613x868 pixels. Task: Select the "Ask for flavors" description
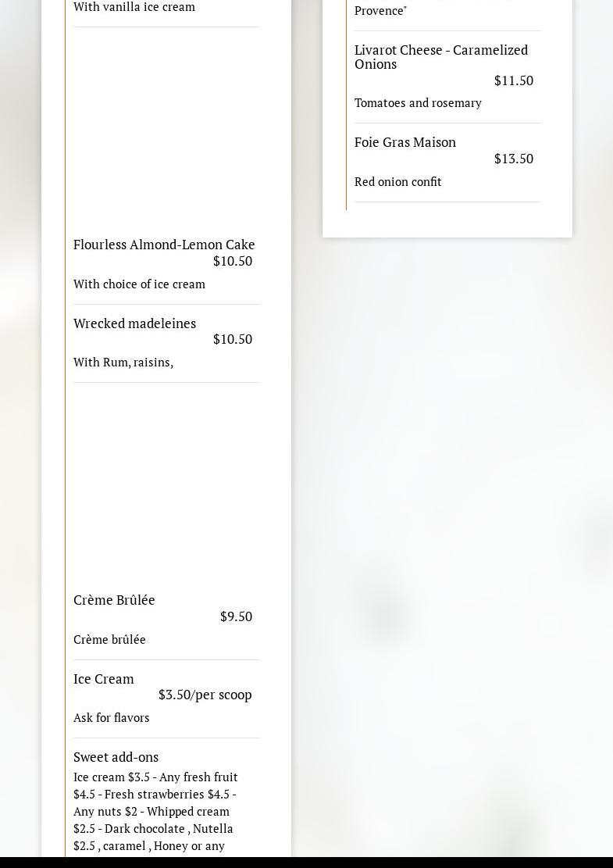pos(111,718)
